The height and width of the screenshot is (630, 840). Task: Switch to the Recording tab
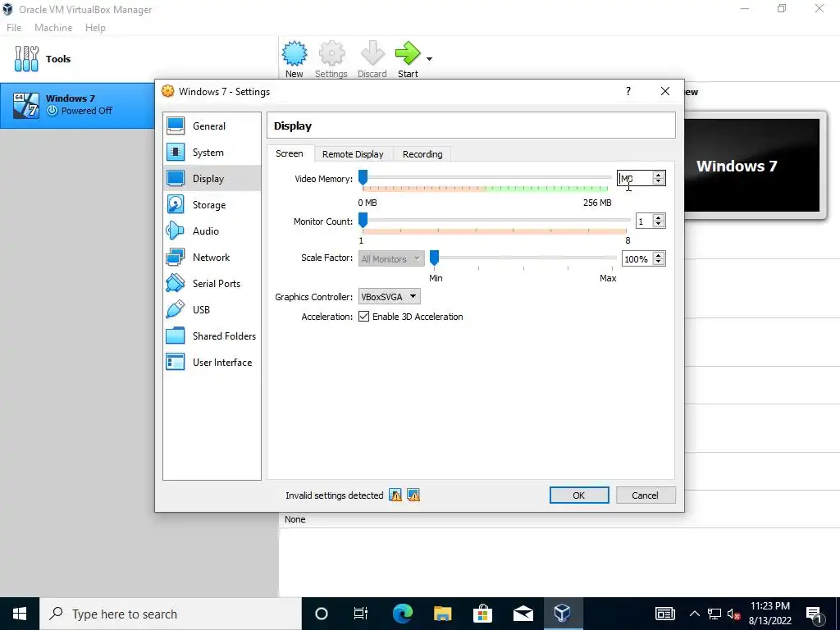[x=422, y=154]
